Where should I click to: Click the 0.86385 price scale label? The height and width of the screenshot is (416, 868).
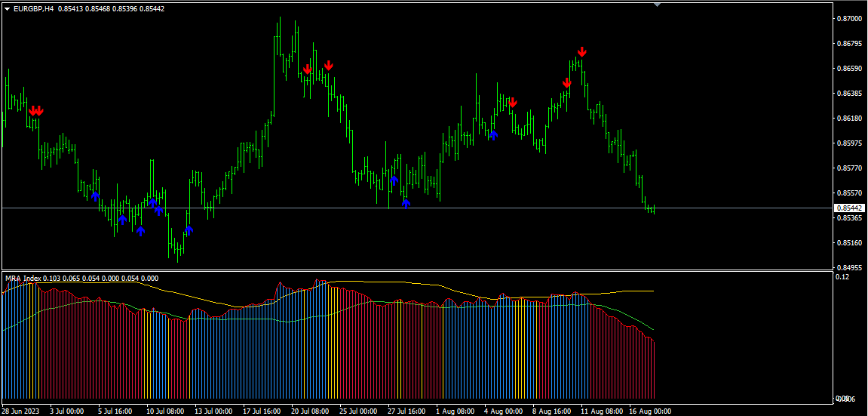(850, 93)
